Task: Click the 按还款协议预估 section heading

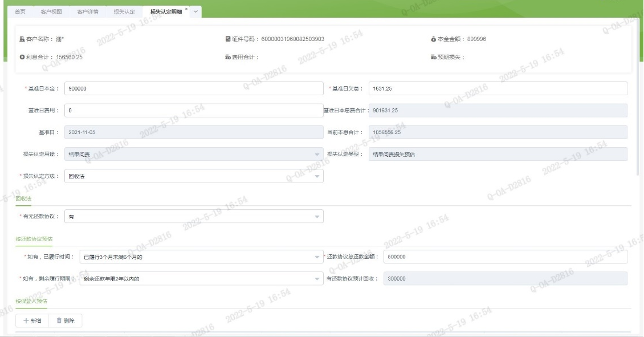Action: click(34, 239)
